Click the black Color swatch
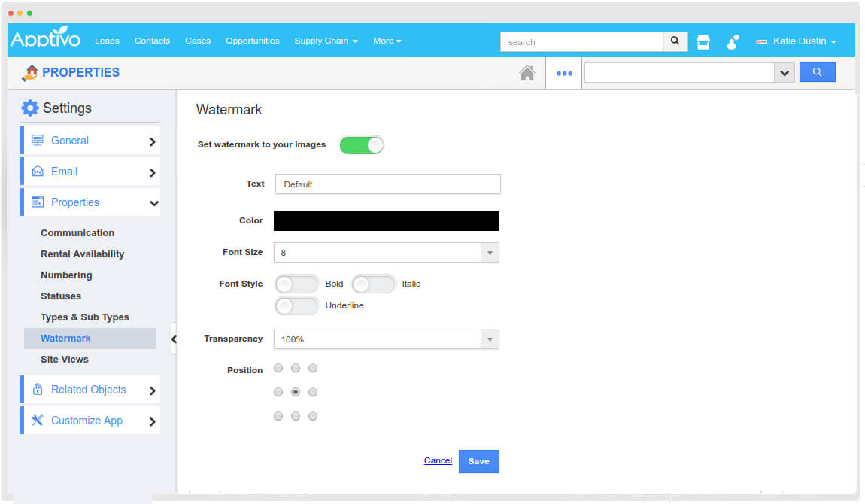The height and width of the screenshot is (504, 865). [x=387, y=220]
